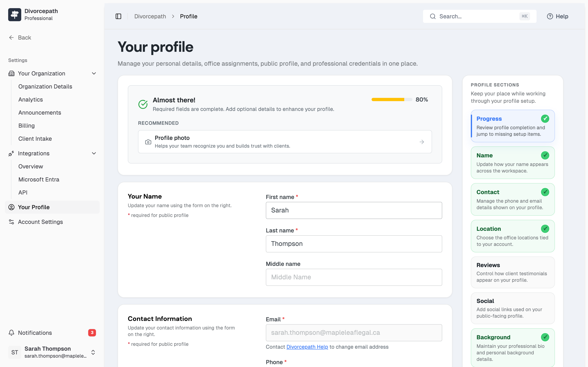Select the Your Profile person icon
Viewport: 588px width, 367px height.
coord(11,207)
